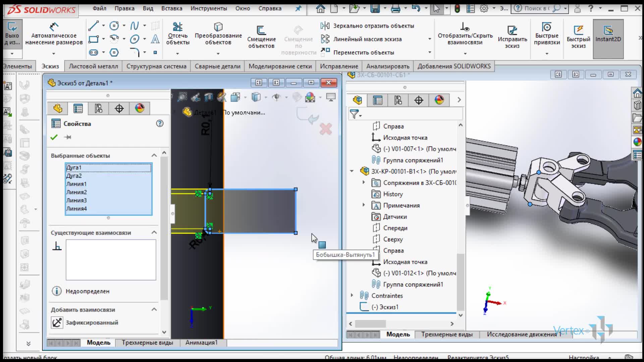This screenshot has height=362, width=644.
Task: Click Rapid Sketch (Быстрый эскиз)
Action: (578, 37)
